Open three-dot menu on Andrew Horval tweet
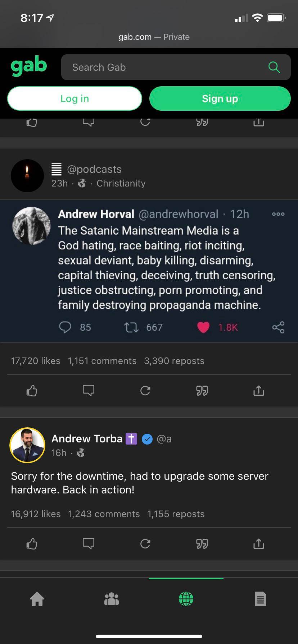Screen dimensions: 298x644 pyautogui.click(x=278, y=214)
